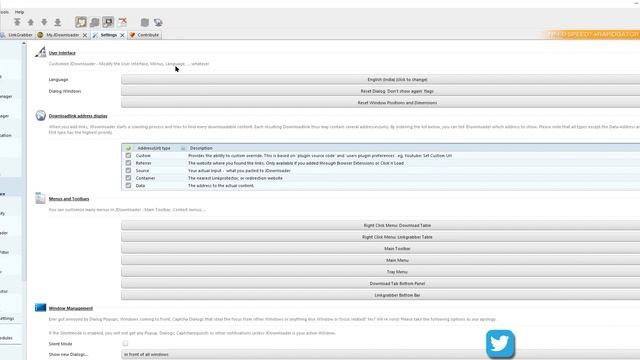Click Reset Window Positions and Dimensions
The height and width of the screenshot is (360, 640).
coord(380,103)
